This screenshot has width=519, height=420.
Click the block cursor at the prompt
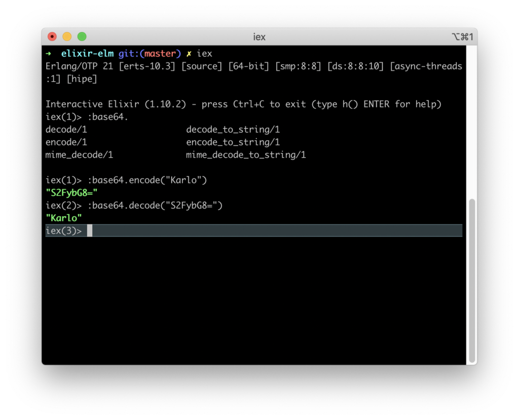coord(90,231)
